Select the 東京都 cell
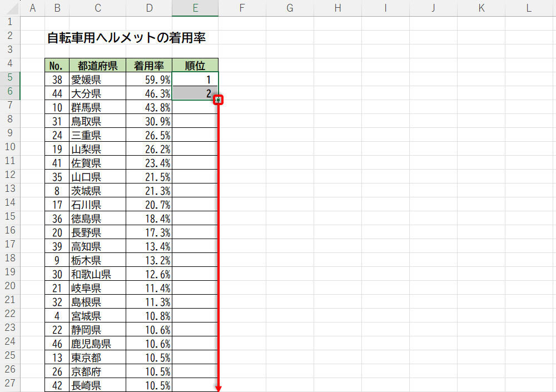The height and width of the screenshot is (392, 556). coord(98,358)
